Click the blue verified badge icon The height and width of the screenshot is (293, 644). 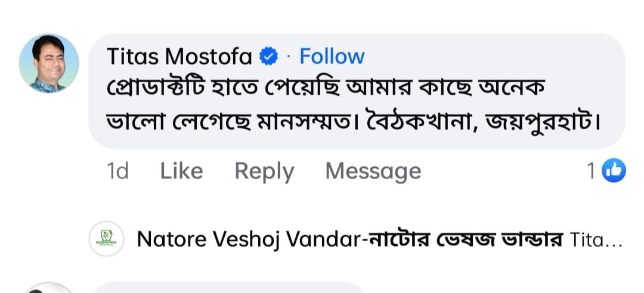pos(270,57)
